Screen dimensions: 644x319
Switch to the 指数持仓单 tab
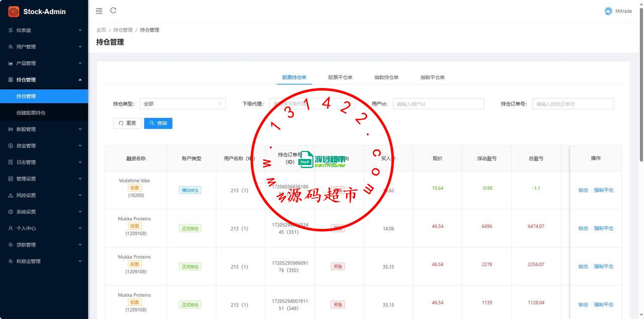click(x=386, y=77)
